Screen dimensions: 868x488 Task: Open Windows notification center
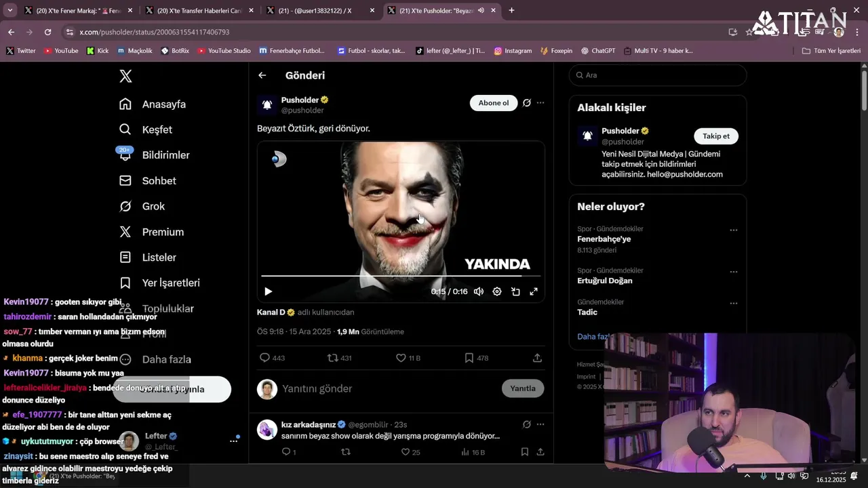tap(854, 476)
